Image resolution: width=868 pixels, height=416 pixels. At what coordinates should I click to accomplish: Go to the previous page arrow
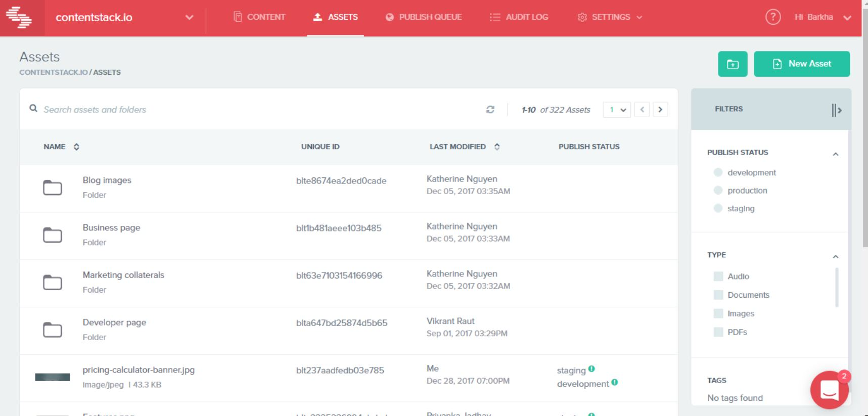tap(642, 110)
